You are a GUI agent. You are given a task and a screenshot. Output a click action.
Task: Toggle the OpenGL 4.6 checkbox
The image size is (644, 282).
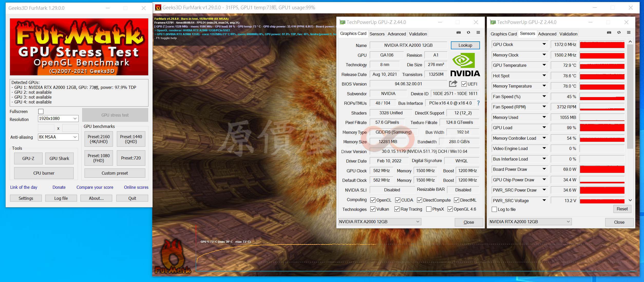(450, 209)
